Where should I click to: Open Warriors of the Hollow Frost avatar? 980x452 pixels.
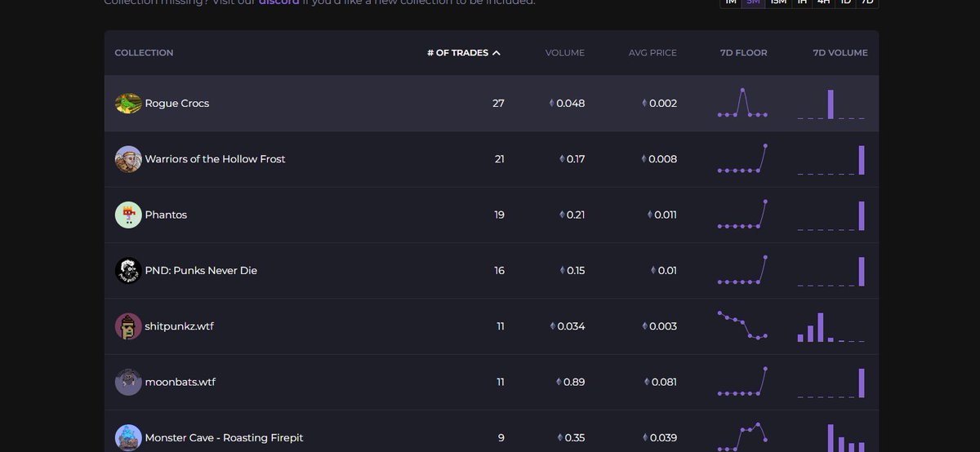pyautogui.click(x=128, y=159)
